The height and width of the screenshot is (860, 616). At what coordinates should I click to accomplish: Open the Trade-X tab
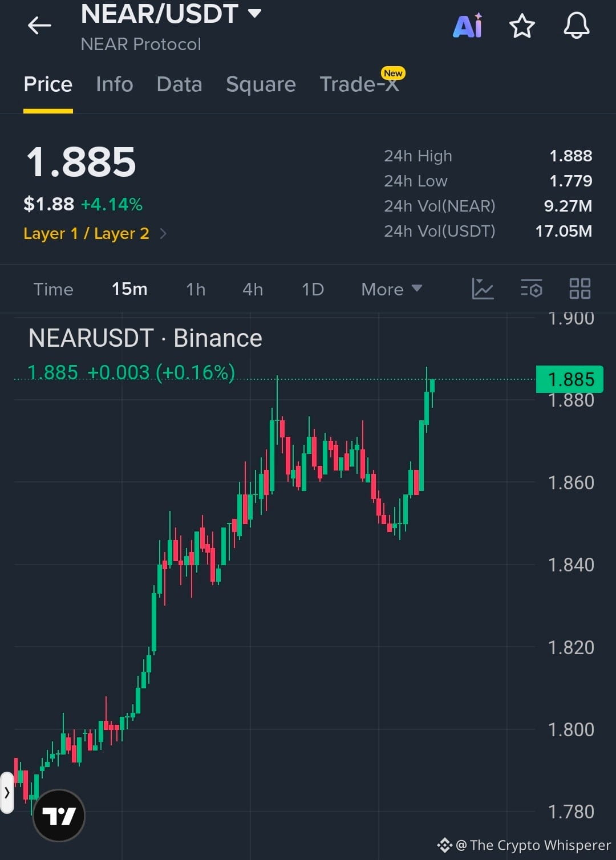[x=359, y=84]
